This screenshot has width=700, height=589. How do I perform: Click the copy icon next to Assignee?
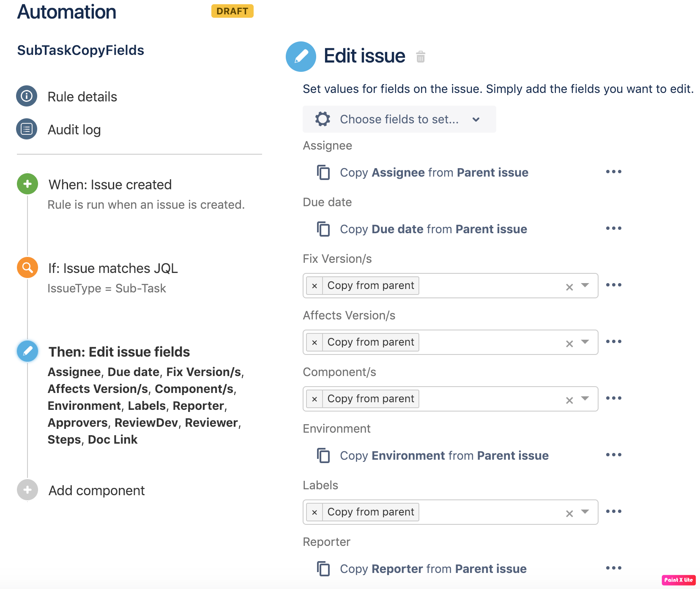(323, 172)
